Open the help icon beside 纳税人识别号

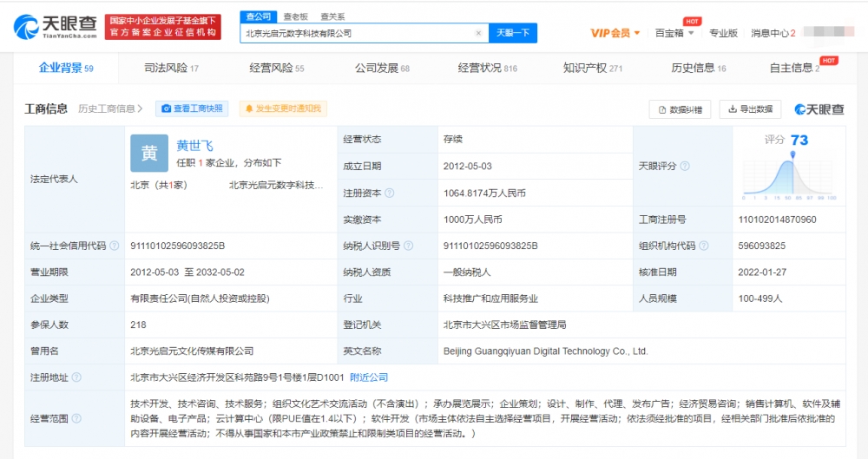point(409,246)
